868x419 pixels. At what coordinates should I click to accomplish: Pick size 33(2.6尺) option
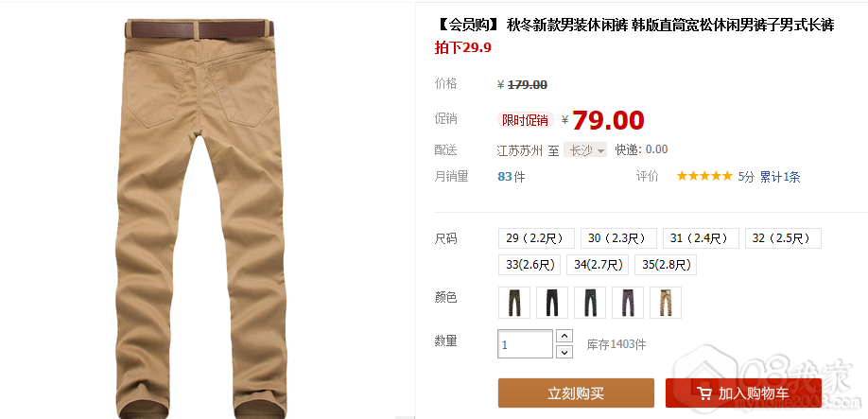click(529, 265)
